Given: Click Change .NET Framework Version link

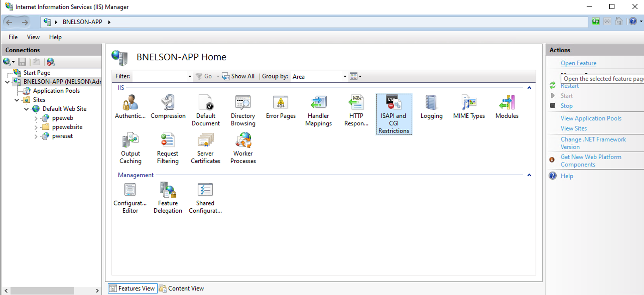Looking at the screenshot, I should pos(593,143).
